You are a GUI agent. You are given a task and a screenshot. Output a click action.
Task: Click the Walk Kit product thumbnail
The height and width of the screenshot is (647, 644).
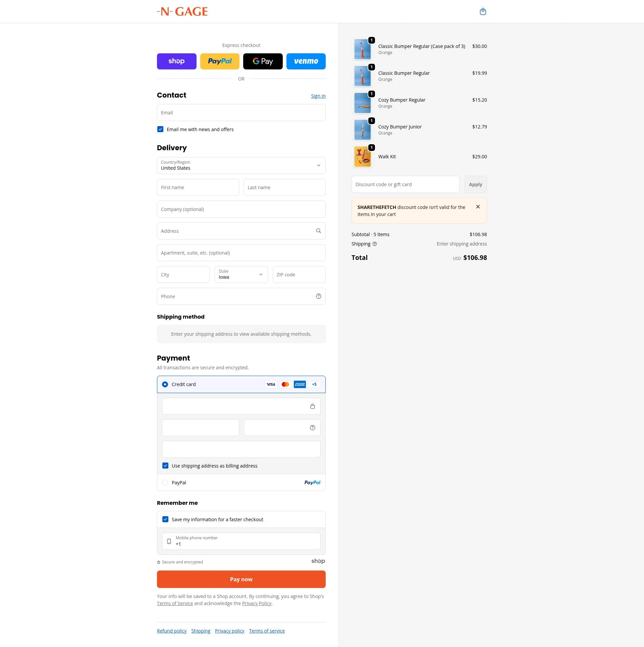363,157
